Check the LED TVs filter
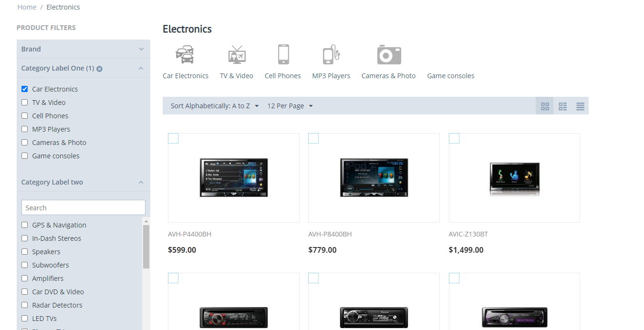Image resolution: width=644 pixels, height=330 pixels. (25, 318)
